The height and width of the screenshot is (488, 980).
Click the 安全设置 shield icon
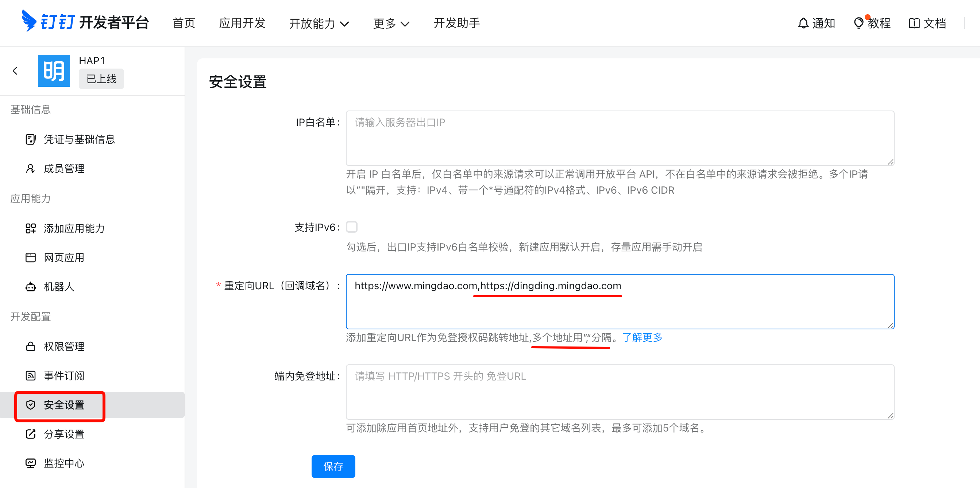tap(30, 405)
